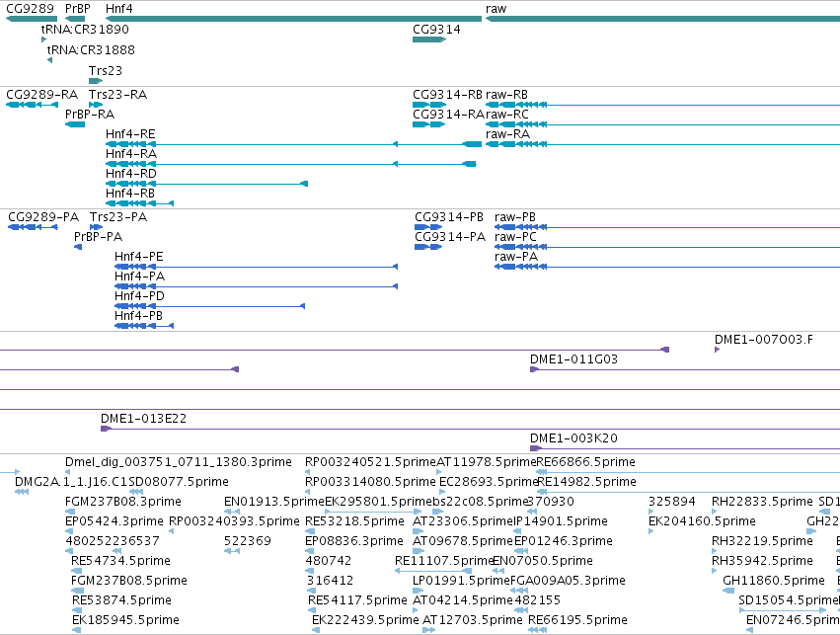The width and height of the screenshot is (840, 635).
Task: Select transcript Trs23-RA
Action: tap(96, 105)
